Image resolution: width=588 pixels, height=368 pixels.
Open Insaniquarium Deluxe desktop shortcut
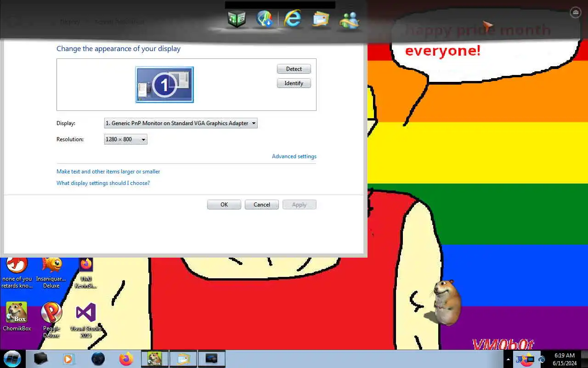coord(51,273)
